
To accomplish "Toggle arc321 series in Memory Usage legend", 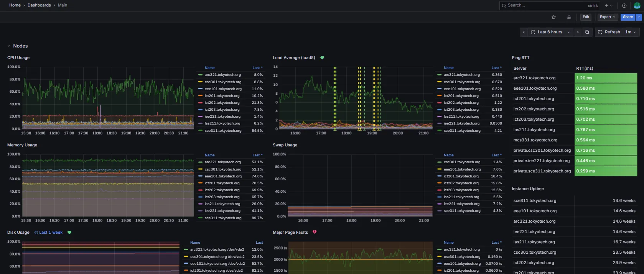I will point(222,162).
